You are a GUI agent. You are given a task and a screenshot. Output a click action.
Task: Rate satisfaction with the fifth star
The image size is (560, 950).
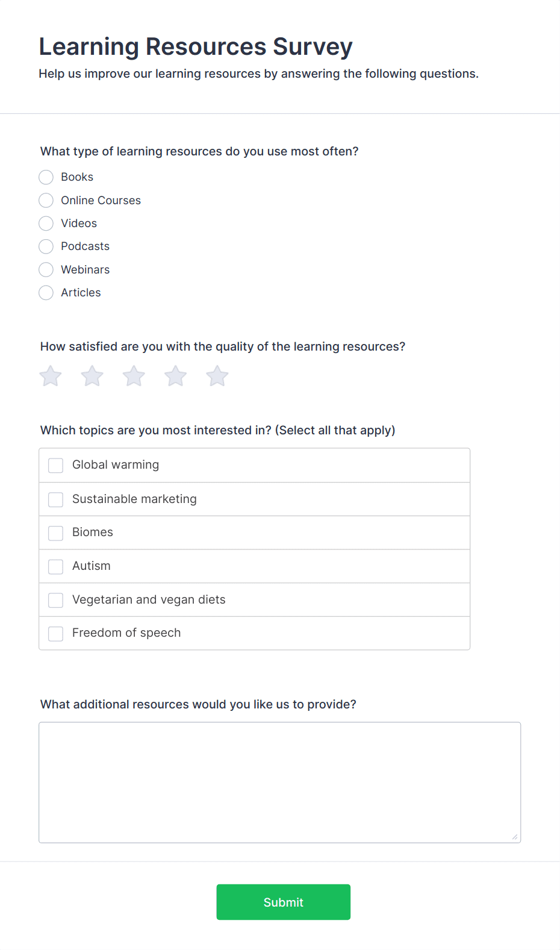217,376
